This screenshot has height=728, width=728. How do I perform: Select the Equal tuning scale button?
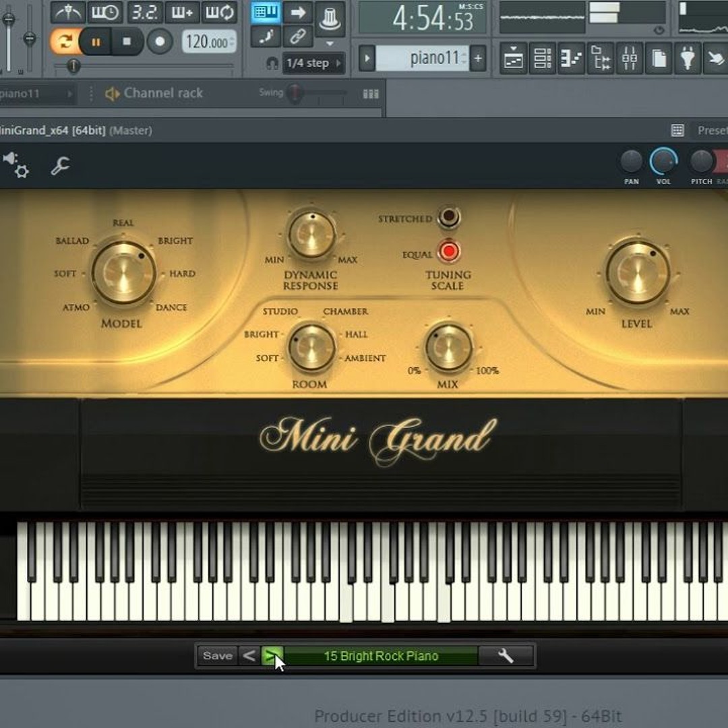pos(448,252)
